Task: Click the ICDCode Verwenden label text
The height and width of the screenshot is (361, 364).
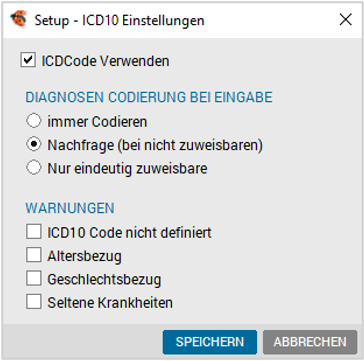Action: [105, 61]
